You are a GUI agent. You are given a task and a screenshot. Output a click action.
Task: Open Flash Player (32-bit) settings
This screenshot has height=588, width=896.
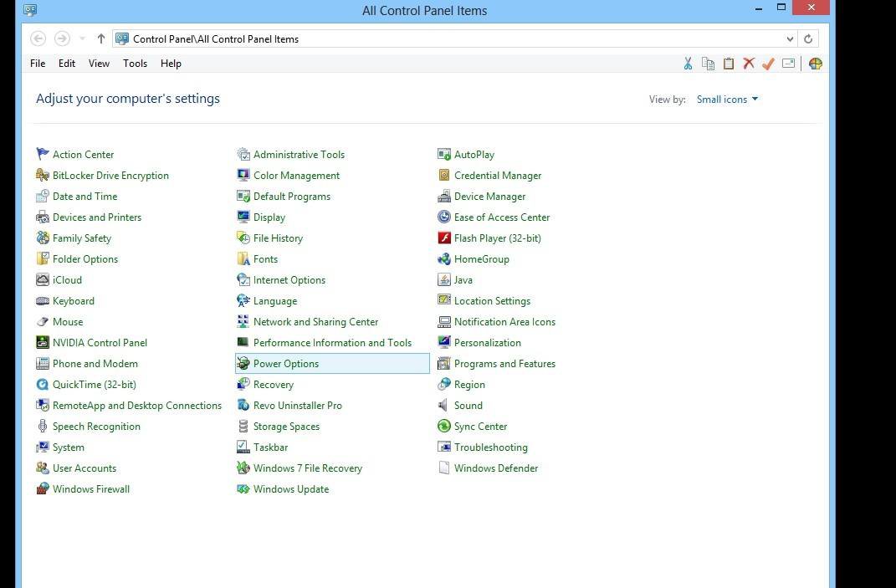pos(498,238)
